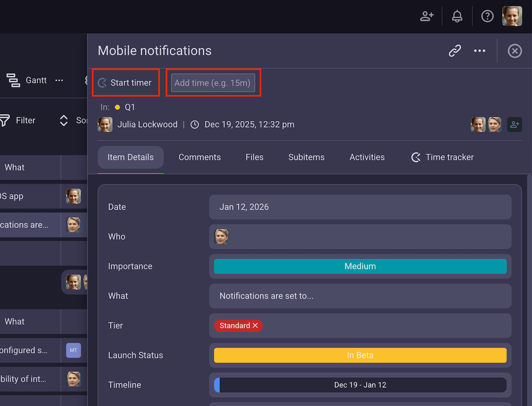This screenshot has height=406, width=532.
Task: Adjust the Dec 19 - Jan 12 timeline bar
Action: [360, 385]
